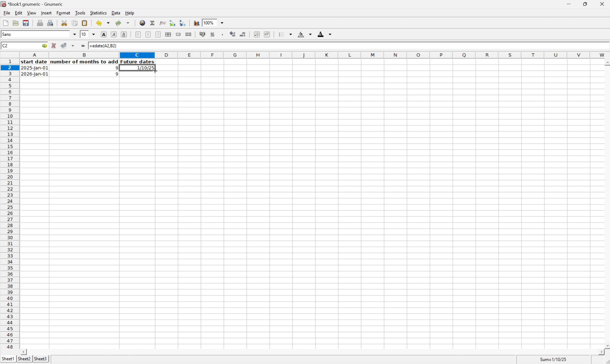Accept the formula entry
The width and height of the screenshot is (610, 364).
[64, 46]
